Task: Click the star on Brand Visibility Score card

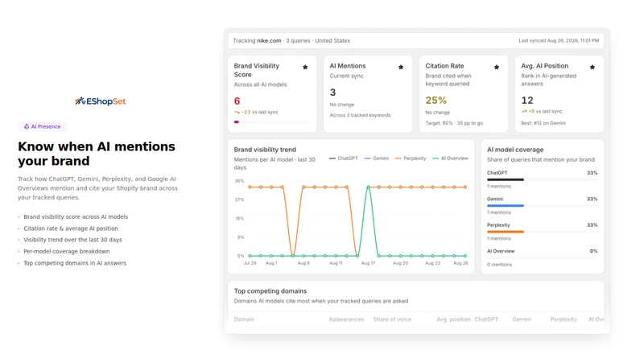Action: (305, 67)
